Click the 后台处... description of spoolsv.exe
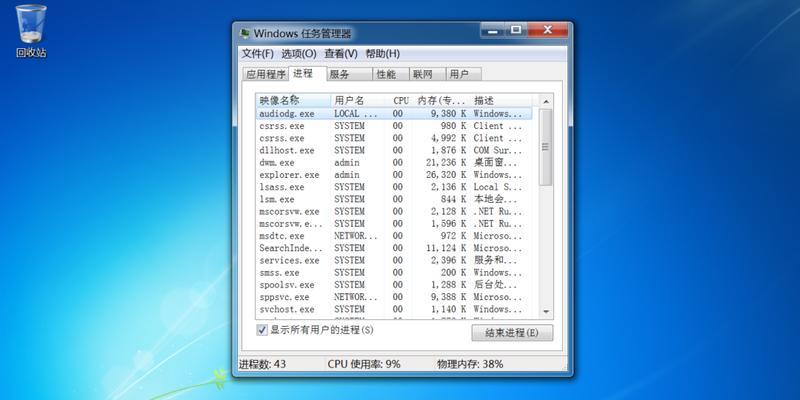This screenshot has height=400, width=800. click(x=495, y=285)
